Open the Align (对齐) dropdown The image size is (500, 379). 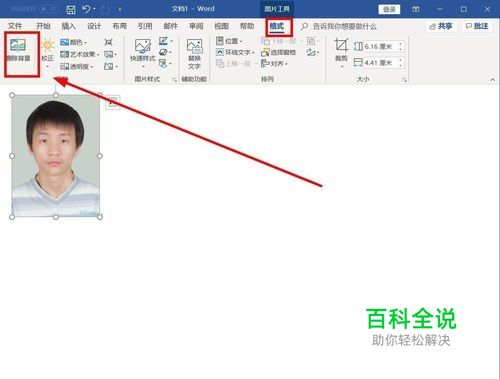tap(274, 63)
